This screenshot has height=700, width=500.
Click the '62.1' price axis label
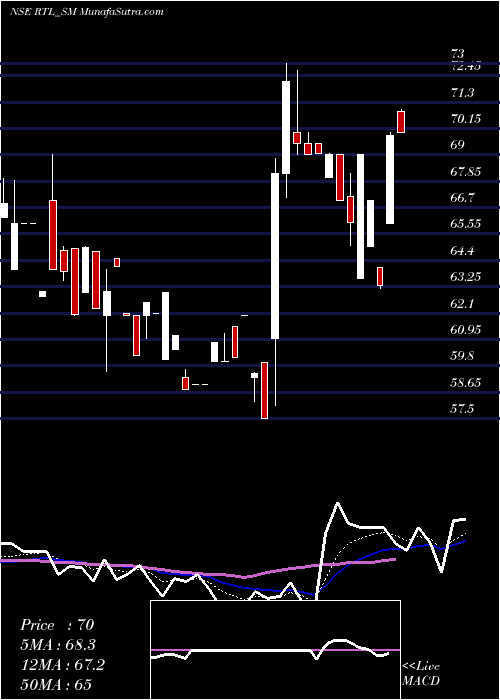tap(462, 303)
